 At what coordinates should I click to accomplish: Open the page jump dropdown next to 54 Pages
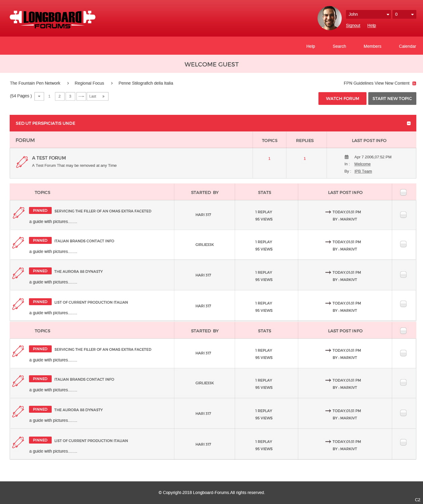point(39,96)
